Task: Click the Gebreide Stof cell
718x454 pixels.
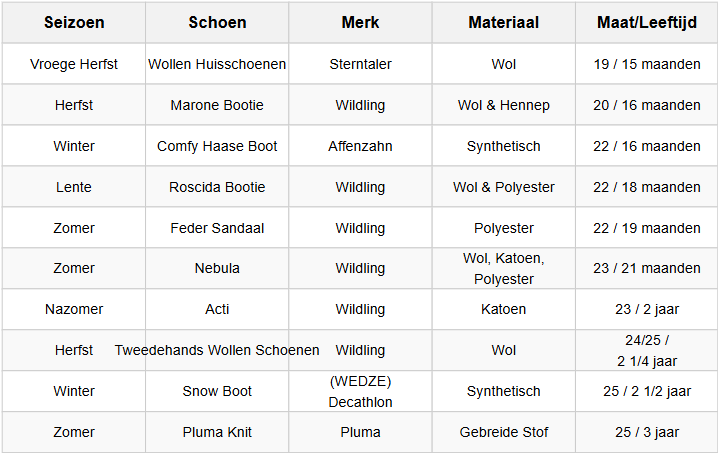Action: (x=504, y=432)
